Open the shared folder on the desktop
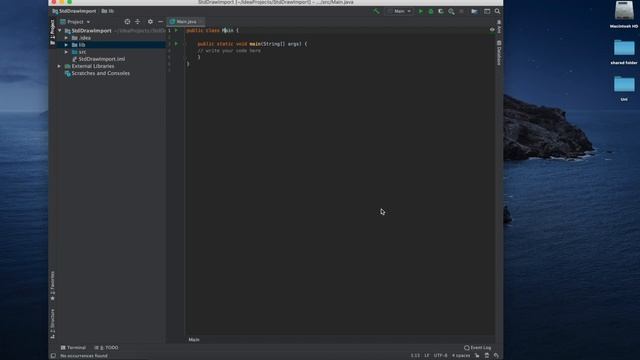Screen dimensions: 640x360 (x=624, y=52)
